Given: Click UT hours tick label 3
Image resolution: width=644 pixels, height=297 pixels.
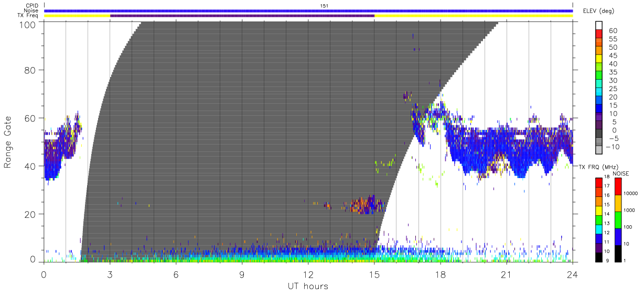Looking at the screenshot, I should [x=110, y=274].
